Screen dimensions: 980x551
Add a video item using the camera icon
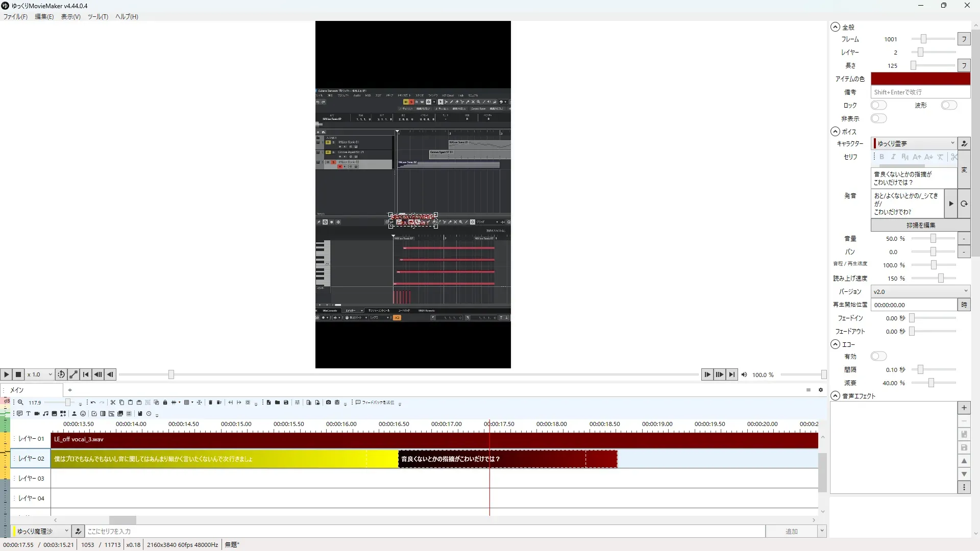tap(37, 414)
